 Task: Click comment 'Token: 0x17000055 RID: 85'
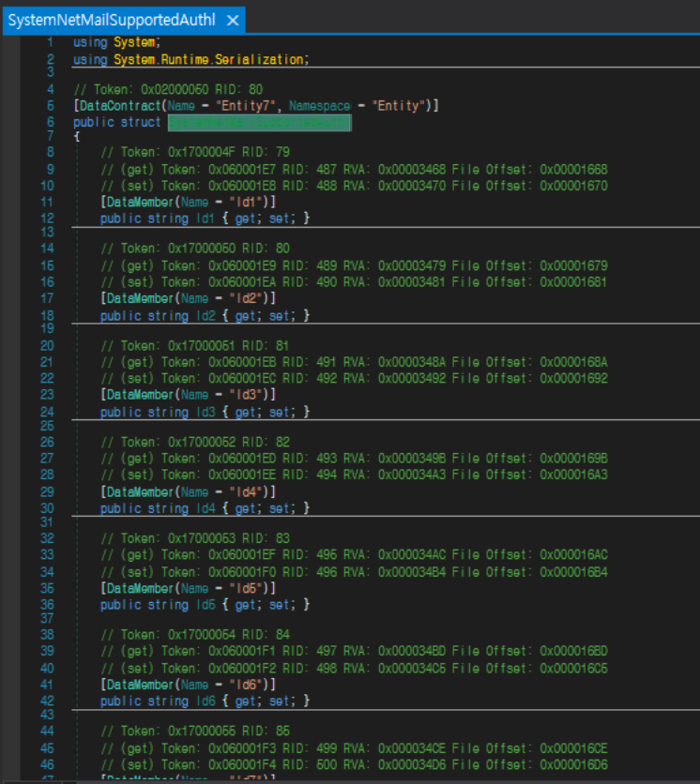(195, 731)
